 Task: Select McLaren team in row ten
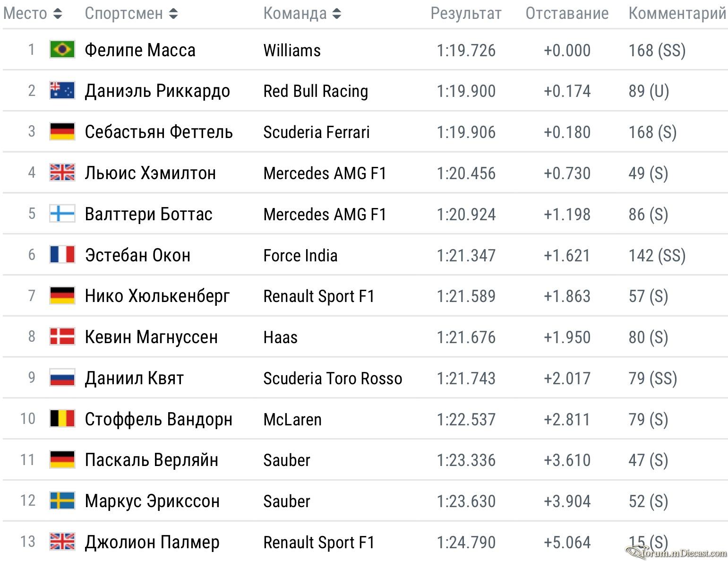point(292,419)
